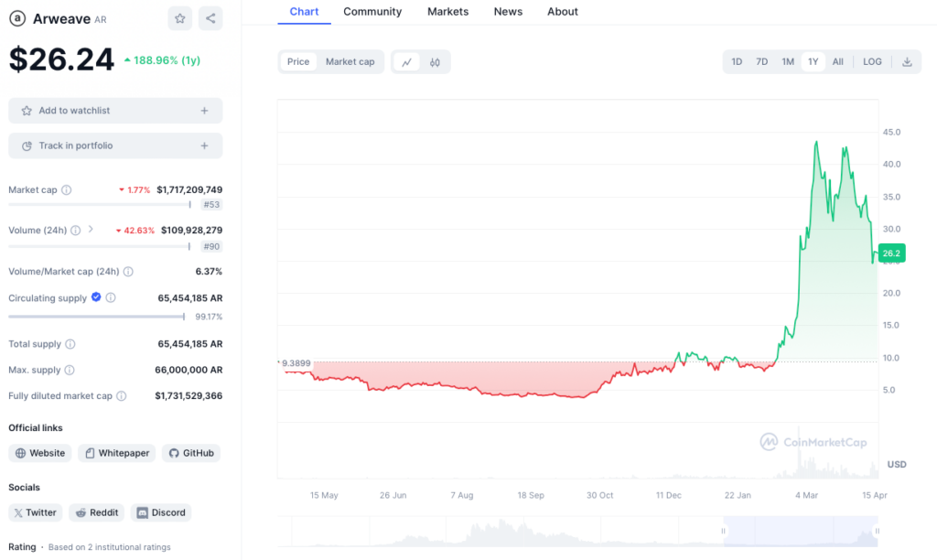The height and width of the screenshot is (560, 937).
Task: Click the chart download icon
Action: pos(907,61)
